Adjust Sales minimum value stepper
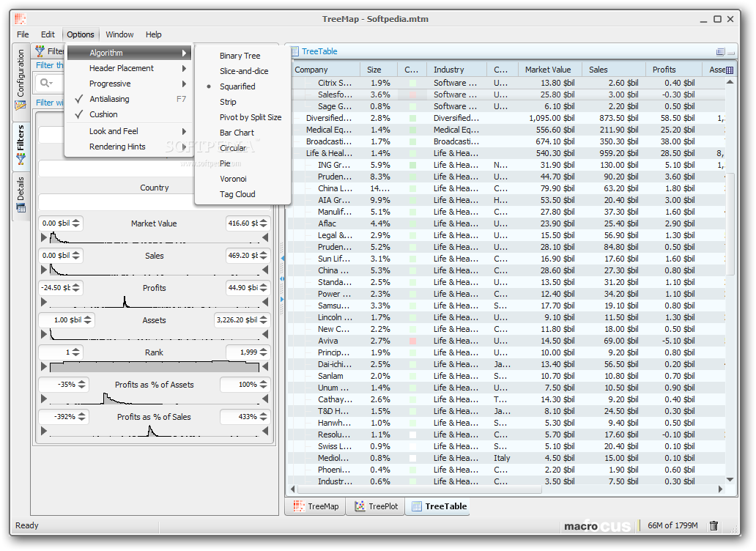The height and width of the screenshot is (551, 756). point(76,256)
